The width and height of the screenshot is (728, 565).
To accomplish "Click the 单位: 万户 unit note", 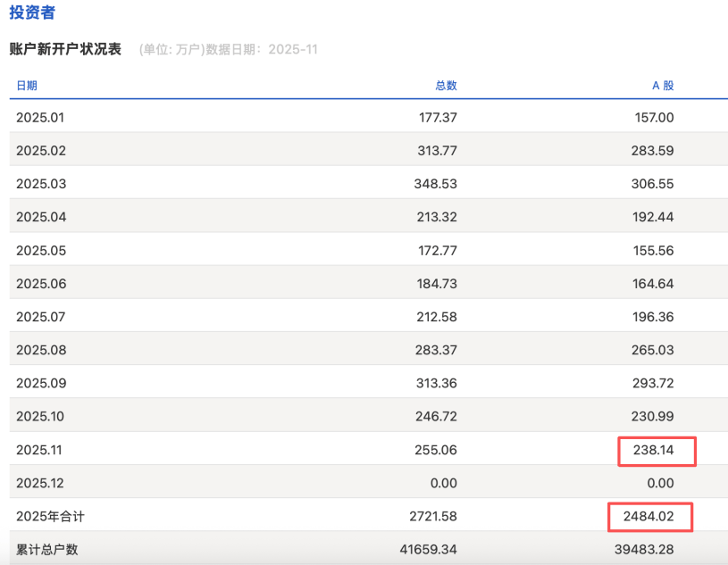I will [x=170, y=49].
